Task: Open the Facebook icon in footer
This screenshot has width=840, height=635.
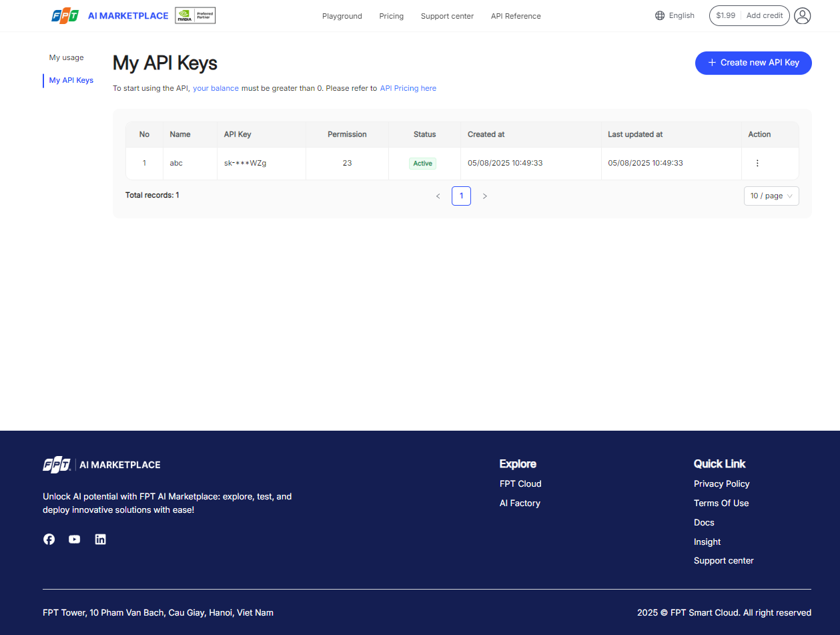Action: click(x=49, y=539)
